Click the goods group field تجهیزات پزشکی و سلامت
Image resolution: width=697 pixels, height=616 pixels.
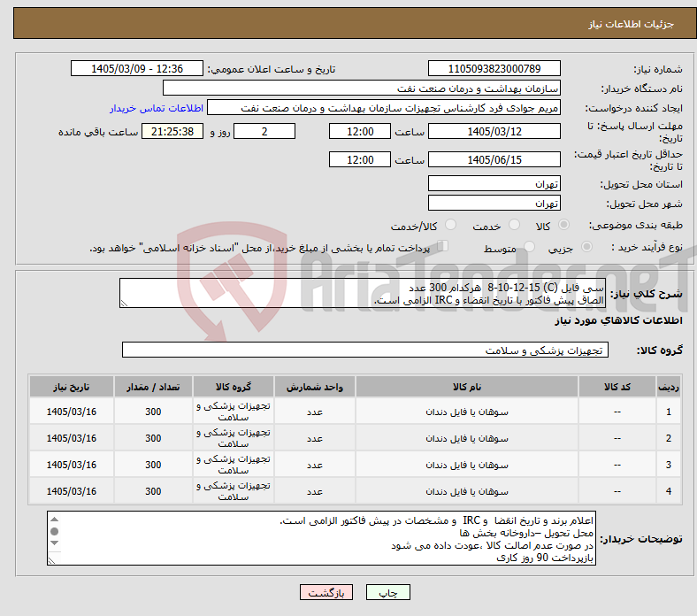(365, 350)
